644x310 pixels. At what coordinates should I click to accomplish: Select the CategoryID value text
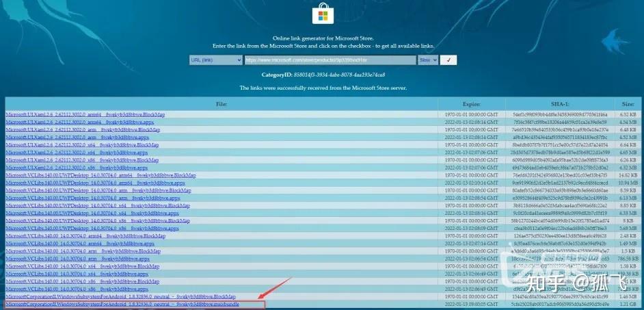(x=339, y=75)
